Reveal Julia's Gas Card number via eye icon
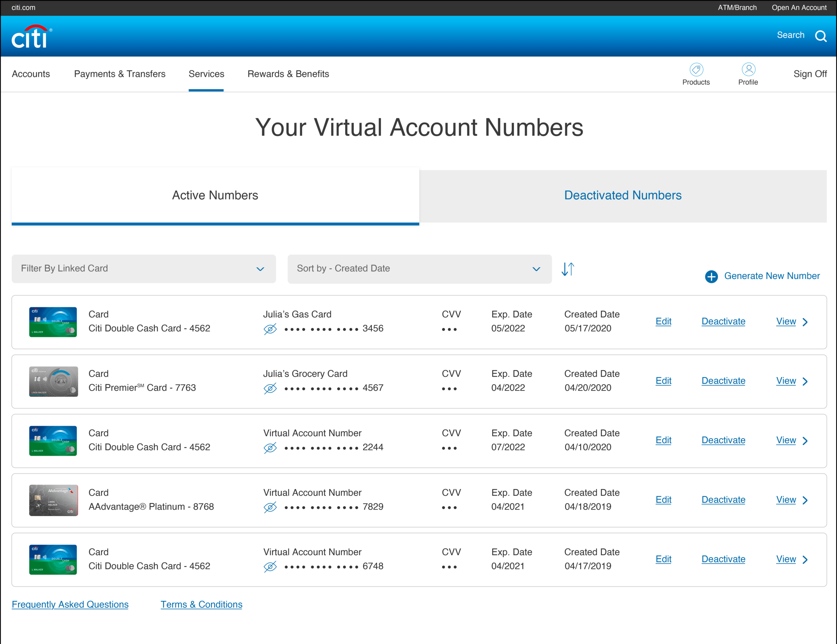837x644 pixels. [x=270, y=329]
